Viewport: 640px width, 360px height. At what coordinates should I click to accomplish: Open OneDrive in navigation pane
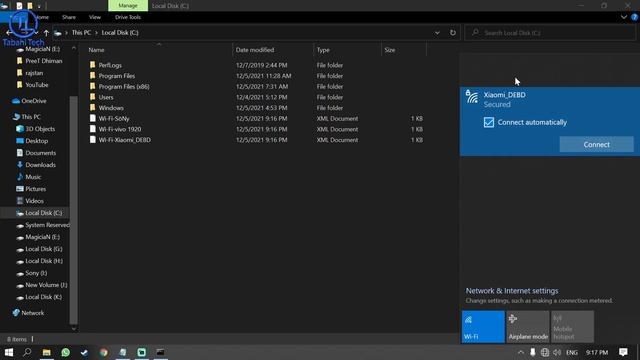tap(33, 101)
